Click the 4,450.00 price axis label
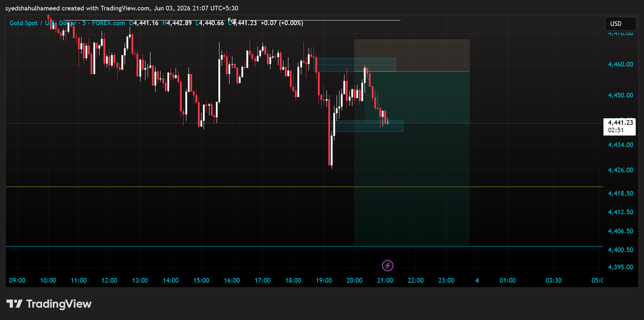 (x=620, y=95)
